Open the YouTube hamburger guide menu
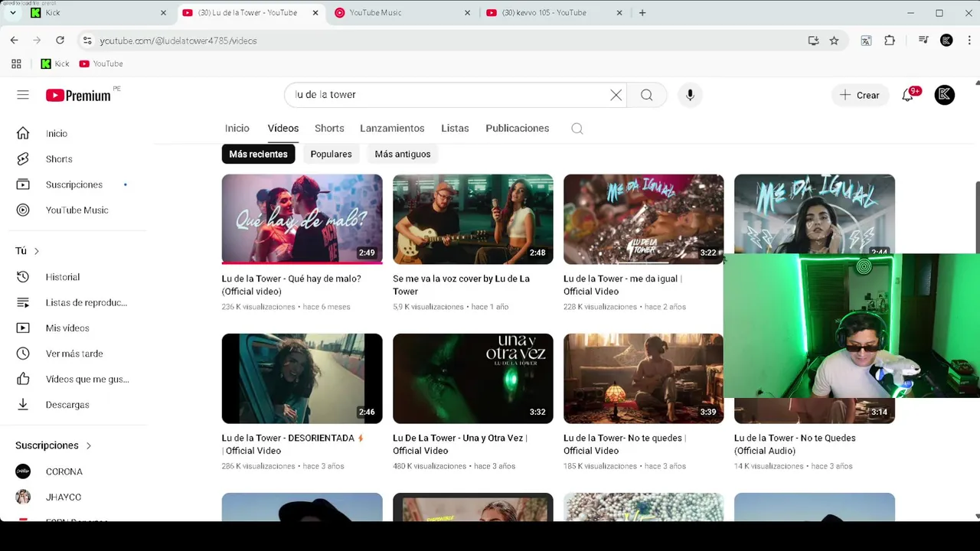This screenshot has height=551, width=980. [23, 95]
